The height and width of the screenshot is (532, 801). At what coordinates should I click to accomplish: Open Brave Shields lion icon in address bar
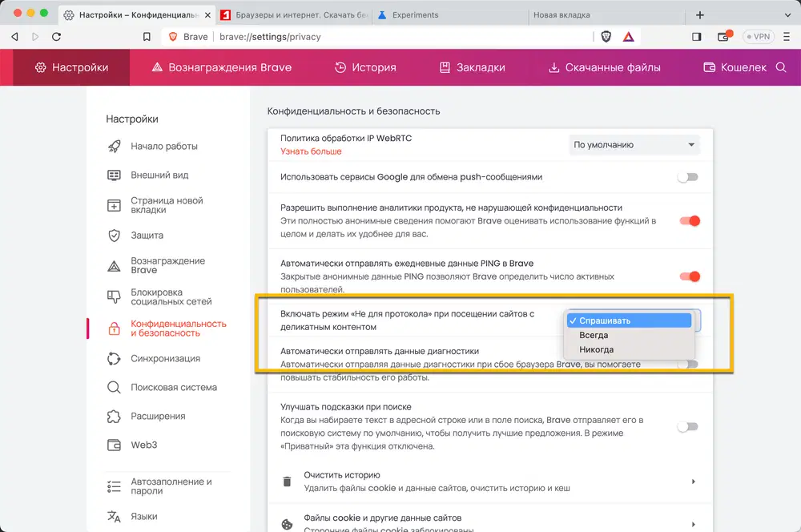coord(606,37)
